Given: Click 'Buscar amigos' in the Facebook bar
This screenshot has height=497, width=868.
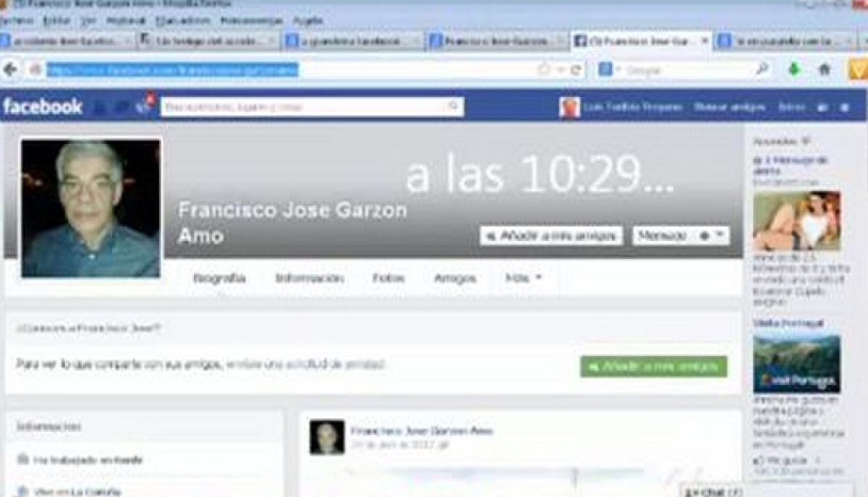Looking at the screenshot, I should coord(730,107).
